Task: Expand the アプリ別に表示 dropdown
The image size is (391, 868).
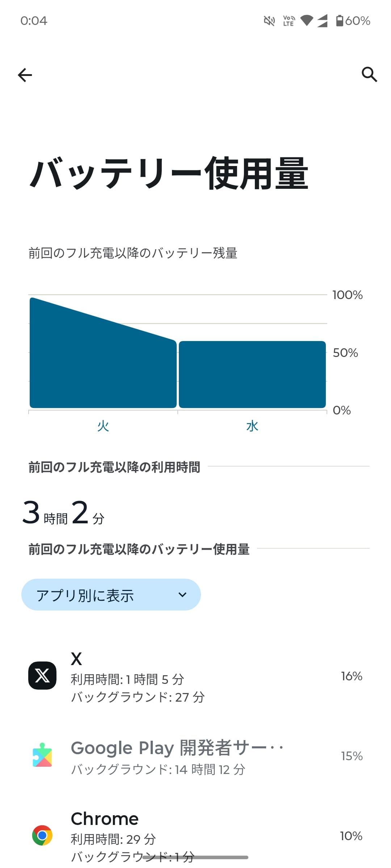Action: point(111,595)
